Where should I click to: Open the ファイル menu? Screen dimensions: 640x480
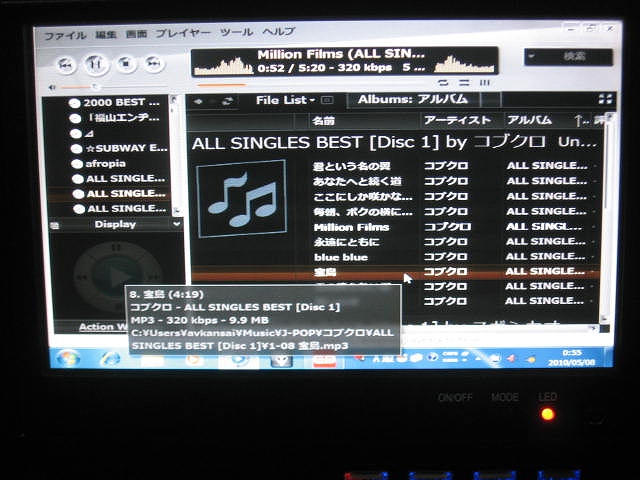click(64, 34)
